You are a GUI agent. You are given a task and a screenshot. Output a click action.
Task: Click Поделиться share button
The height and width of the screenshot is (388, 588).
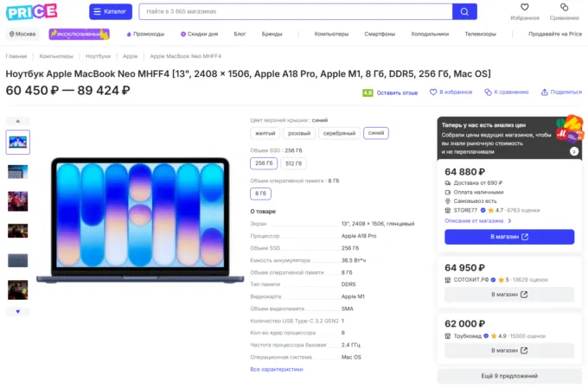561,92
